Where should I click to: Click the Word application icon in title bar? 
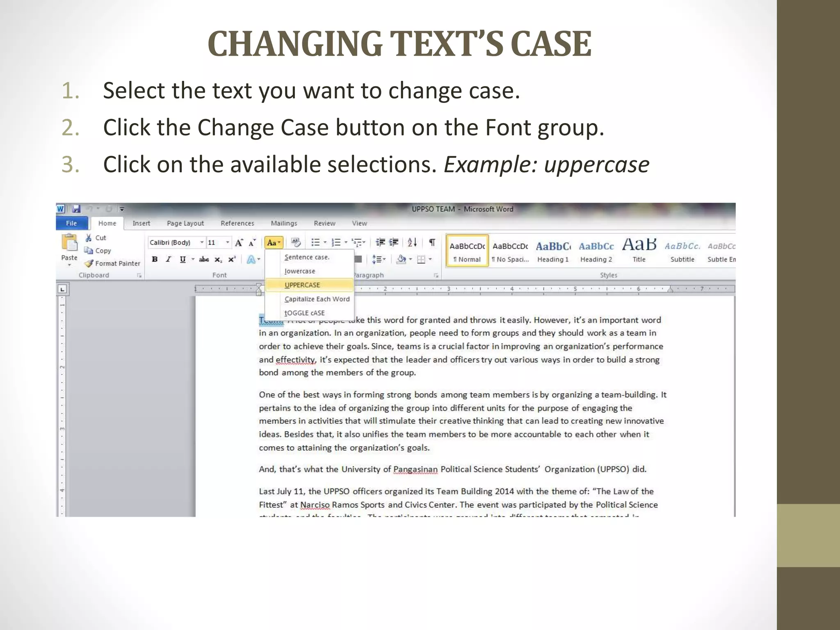click(x=61, y=209)
